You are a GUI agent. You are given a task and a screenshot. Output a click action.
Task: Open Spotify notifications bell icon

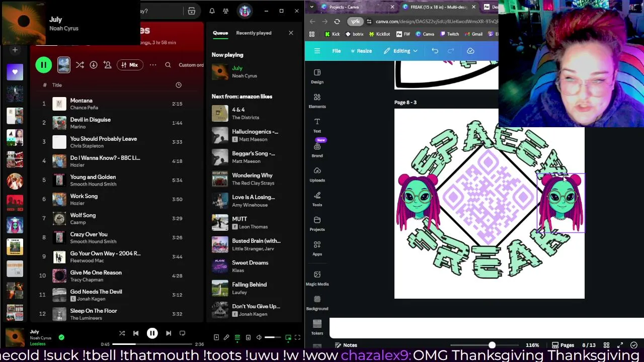click(x=212, y=11)
